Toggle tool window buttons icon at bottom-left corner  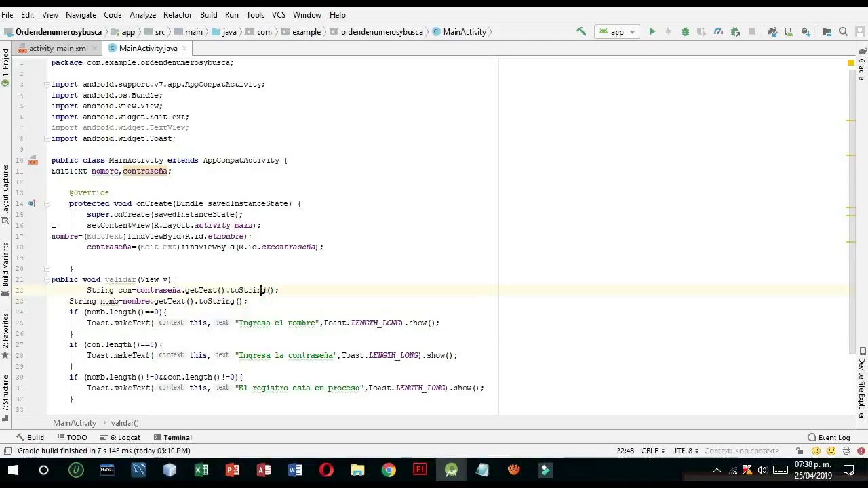point(7,451)
